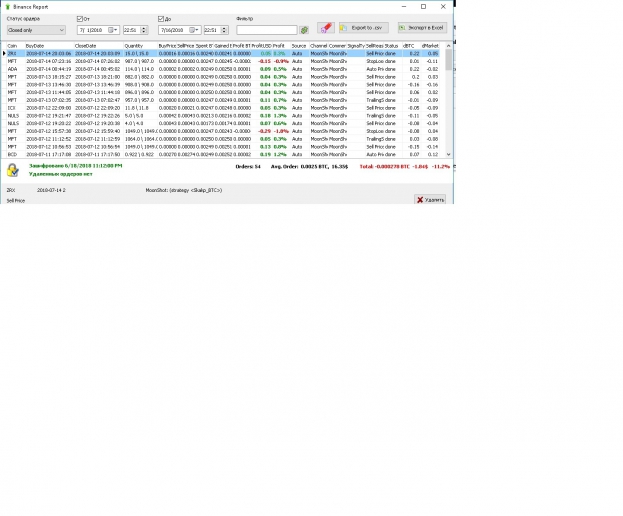This screenshot has width=623, height=516.
Task: Click the 'Export to .csv' button
Action: click(364, 28)
